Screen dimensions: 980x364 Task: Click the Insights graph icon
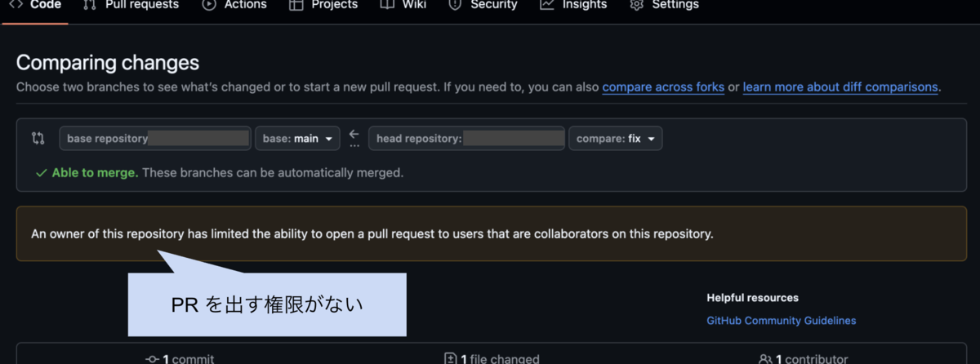pos(547,5)
